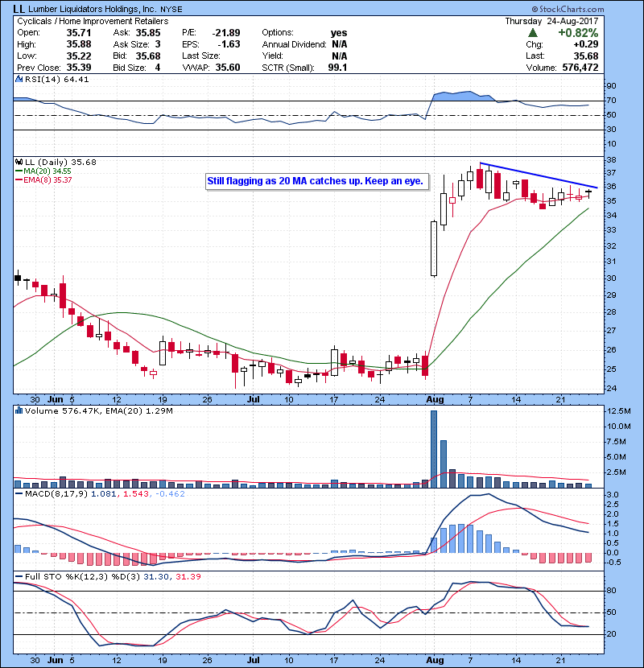Click the Volume 576.47K, EMA(20) 1.29M label

click(99, 410)
